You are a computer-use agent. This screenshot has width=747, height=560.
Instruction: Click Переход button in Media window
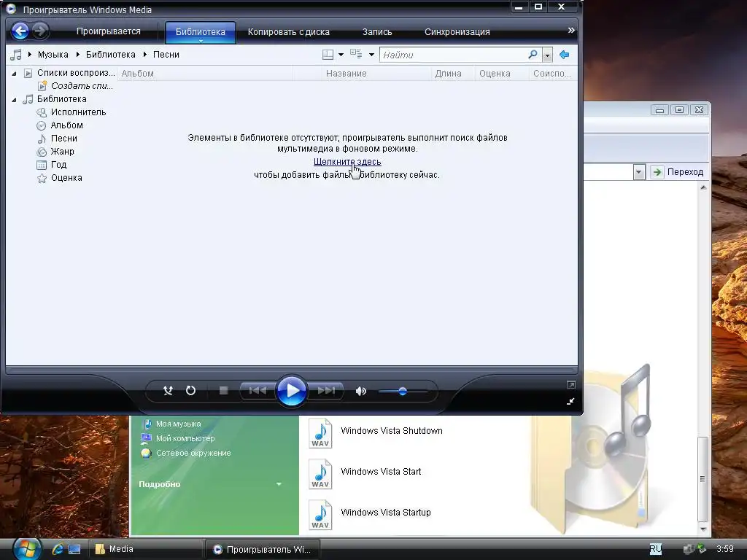pos(678,172)
